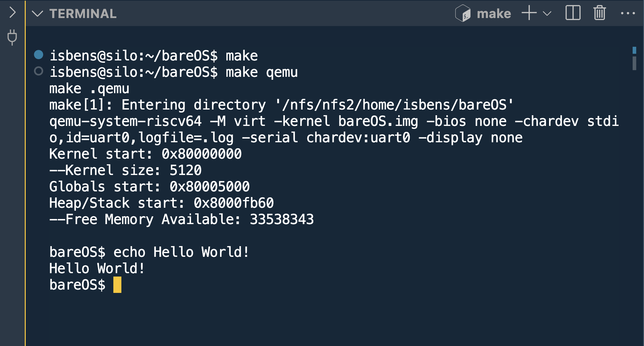Open the '/nfs/nfs2/home/isbens/bareOS' directory path
This screenshot has height=346, width=644.
394,105
